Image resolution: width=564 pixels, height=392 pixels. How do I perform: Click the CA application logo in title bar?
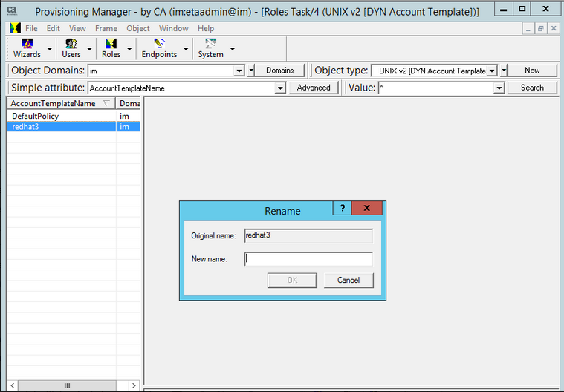pos(12,11)
